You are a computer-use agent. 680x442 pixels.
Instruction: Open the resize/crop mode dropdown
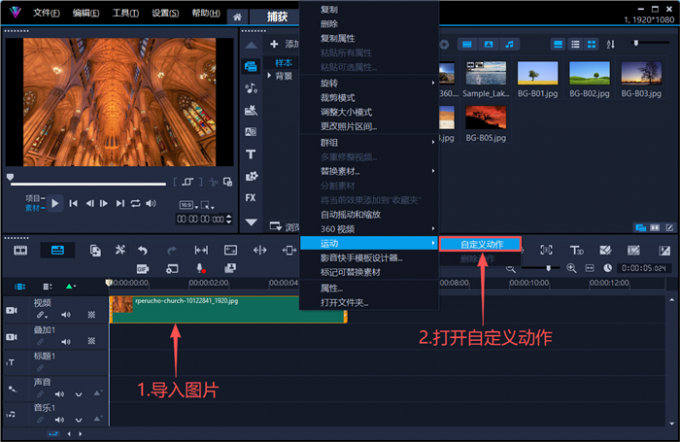(x=207, y=205)
